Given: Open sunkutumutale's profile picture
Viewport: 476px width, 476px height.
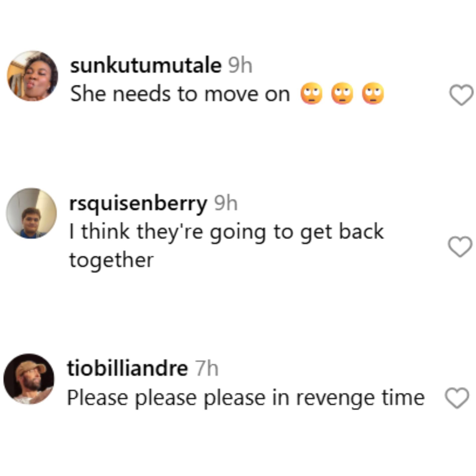Looking at the screenshot, I should click(33, 76).
